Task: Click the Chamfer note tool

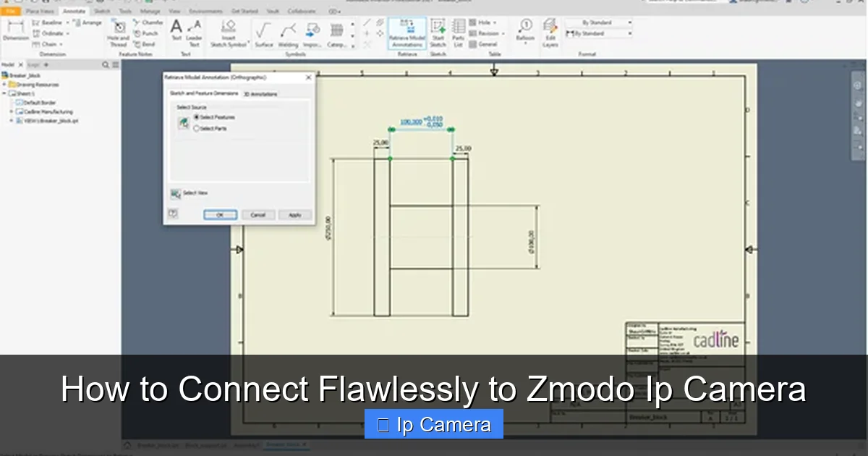Action: [x=148, y=22]
